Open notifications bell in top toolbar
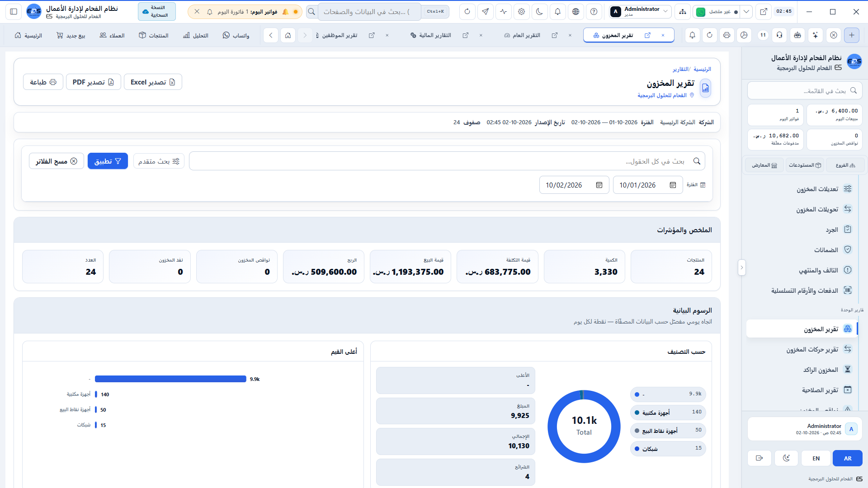 [557, 12]
